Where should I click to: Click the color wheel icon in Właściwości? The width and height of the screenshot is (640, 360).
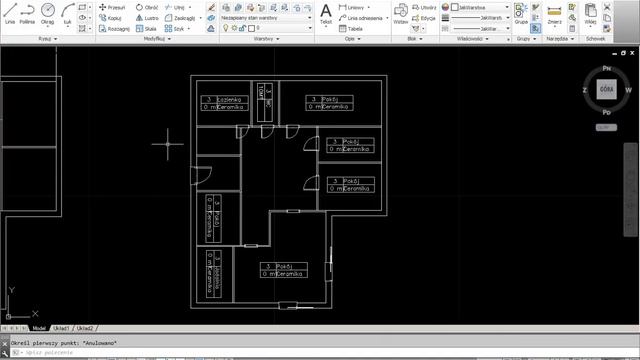(x=445, y=7)
